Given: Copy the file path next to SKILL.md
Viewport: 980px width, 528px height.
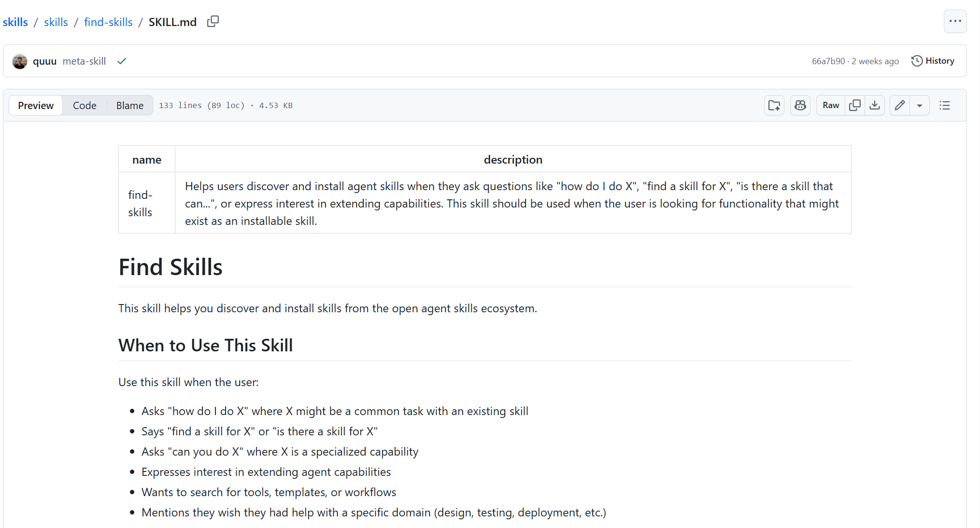Looking at the screenshot, I should [213, 22].
